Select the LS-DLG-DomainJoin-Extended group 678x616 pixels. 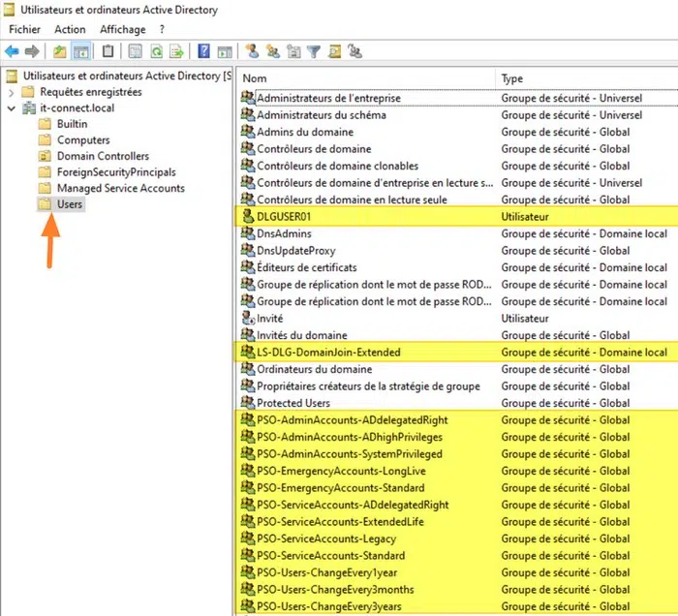click(x=327, y=352)
